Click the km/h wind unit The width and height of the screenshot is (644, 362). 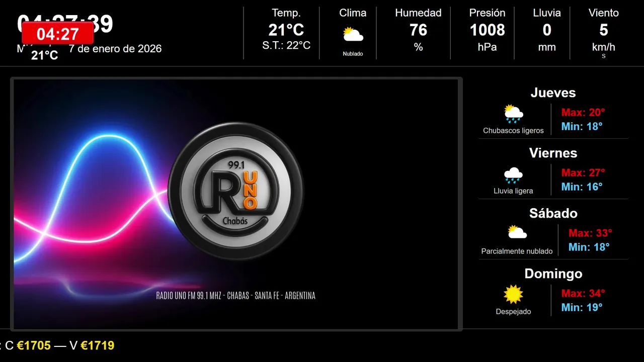(x=604, y=47)
